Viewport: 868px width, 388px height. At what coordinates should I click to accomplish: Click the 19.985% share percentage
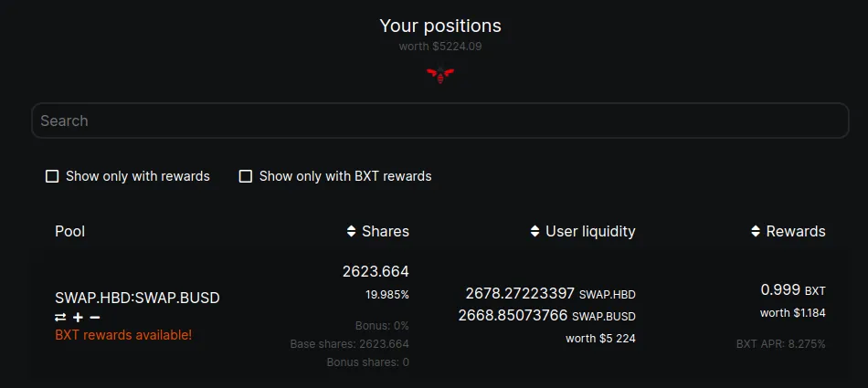[387, 295]
